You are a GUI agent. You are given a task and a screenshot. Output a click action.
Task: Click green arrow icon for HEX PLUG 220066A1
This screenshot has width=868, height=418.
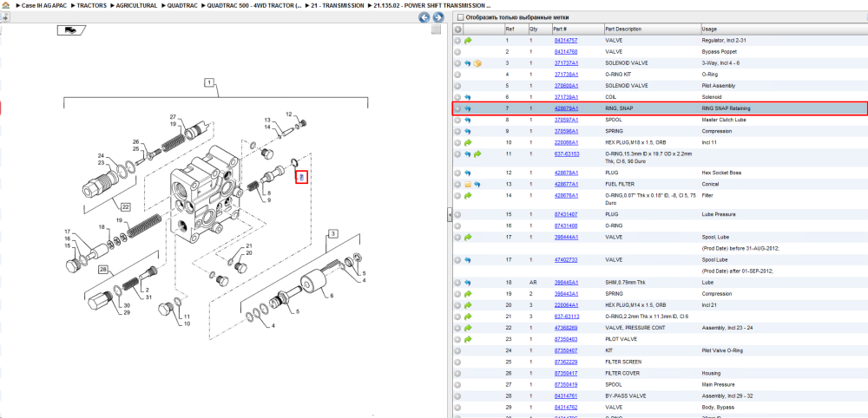[x=468, y=142]
